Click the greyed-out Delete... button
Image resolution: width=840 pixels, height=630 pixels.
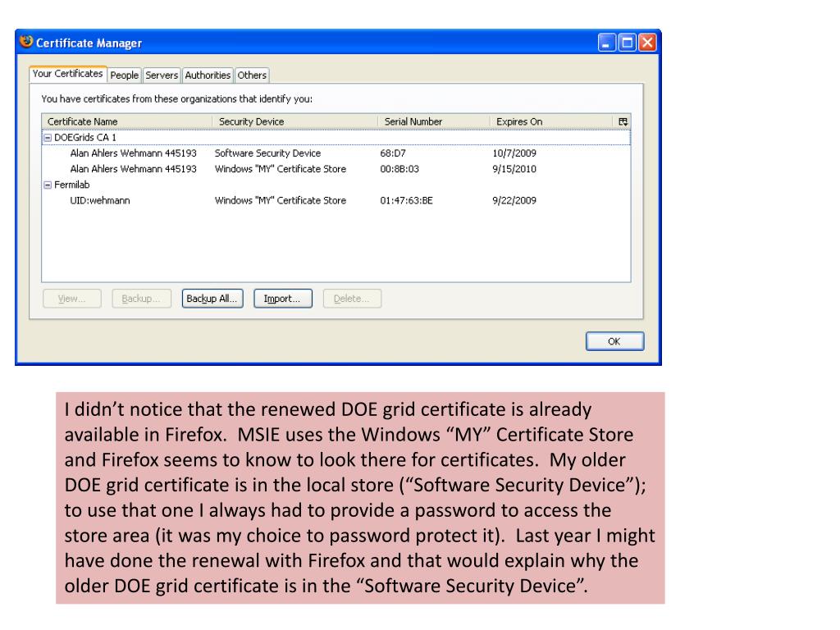click(352, 299)
